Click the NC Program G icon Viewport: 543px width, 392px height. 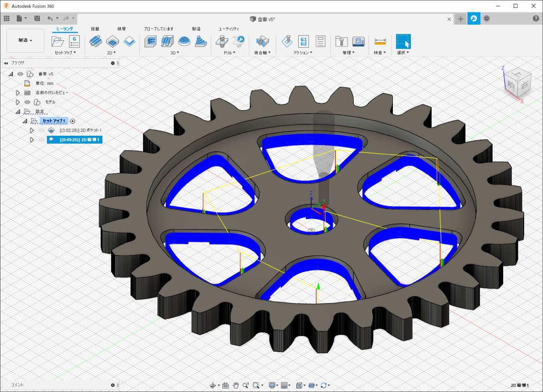coord(75,41)
